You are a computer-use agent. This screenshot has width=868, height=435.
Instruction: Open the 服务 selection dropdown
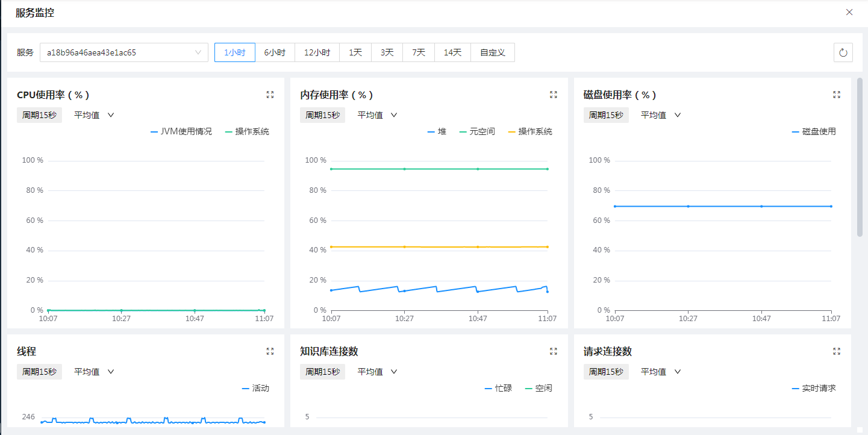[x=123, y=52]
